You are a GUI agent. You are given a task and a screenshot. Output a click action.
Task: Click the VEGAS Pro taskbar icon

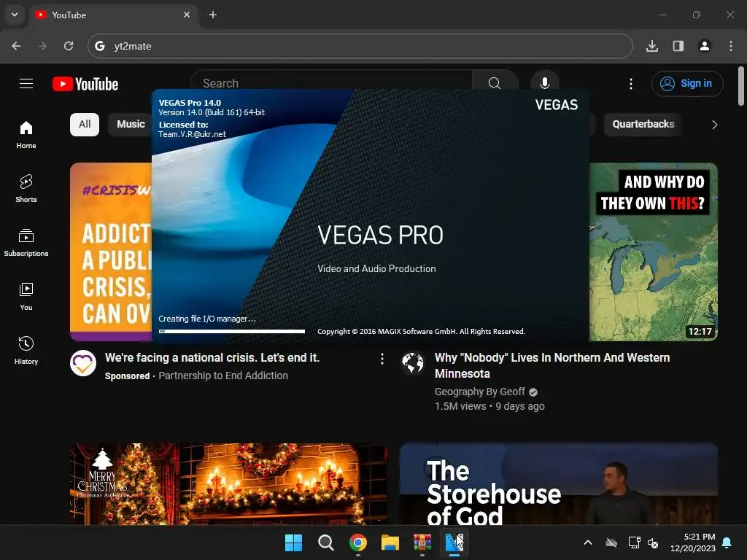(454, 542)
